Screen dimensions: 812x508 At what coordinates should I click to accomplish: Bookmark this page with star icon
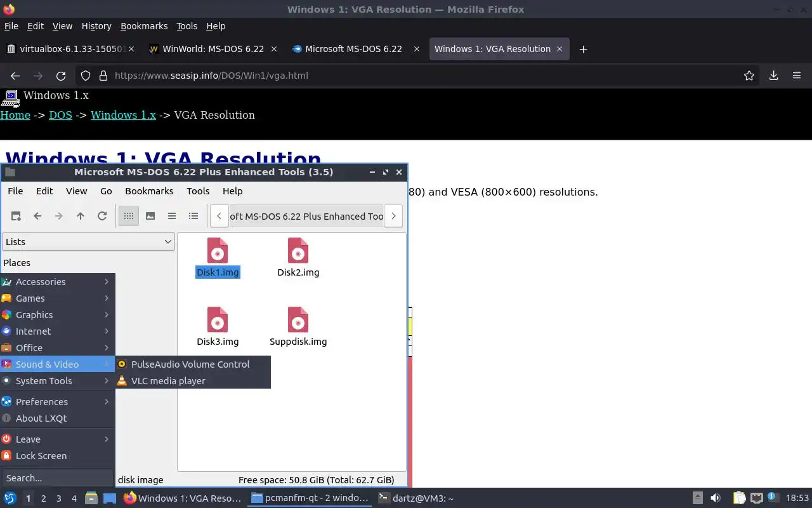point(749,76)
